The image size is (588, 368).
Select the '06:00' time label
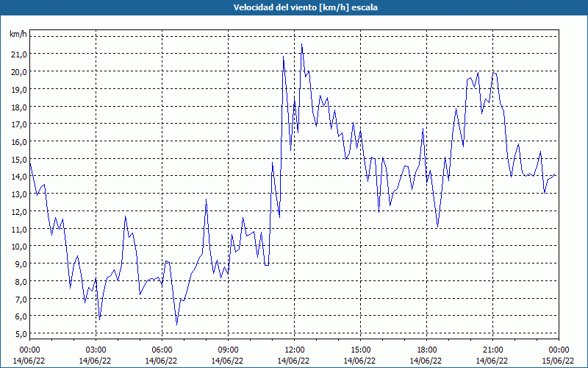click(x=162, y=350)
